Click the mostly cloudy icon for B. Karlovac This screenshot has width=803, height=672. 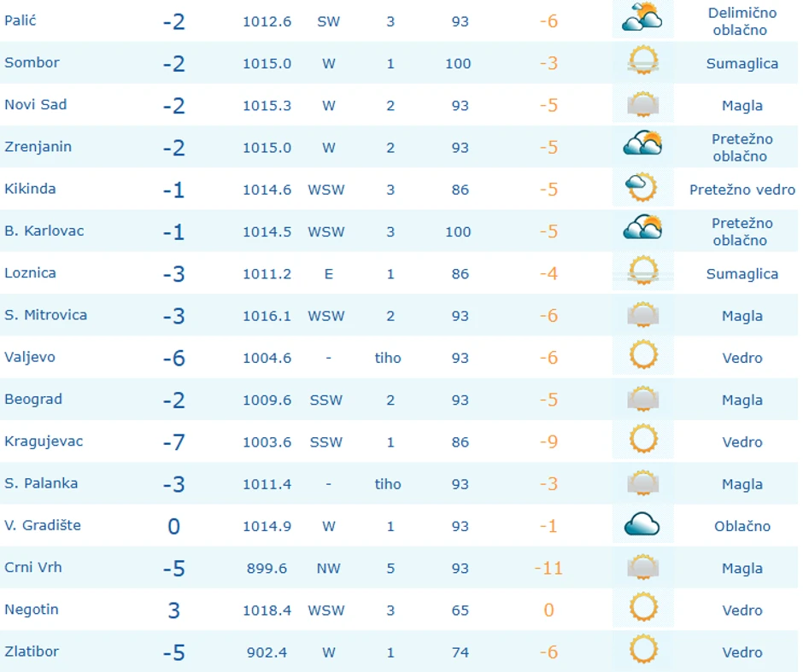[x=642, y=227]
